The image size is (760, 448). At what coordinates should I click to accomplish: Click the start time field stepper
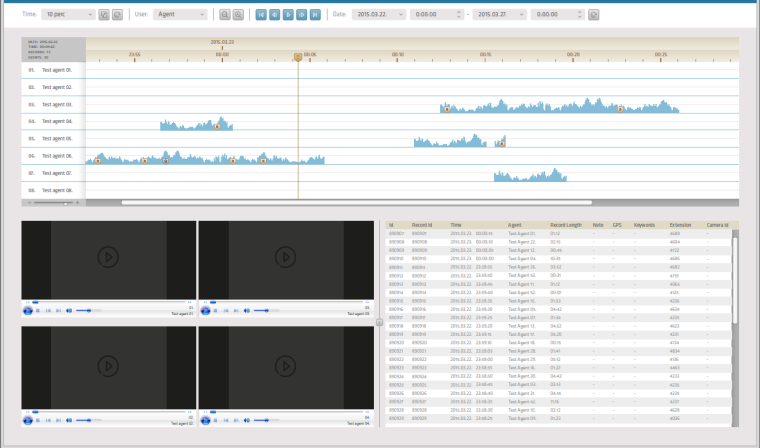point(459,15)
